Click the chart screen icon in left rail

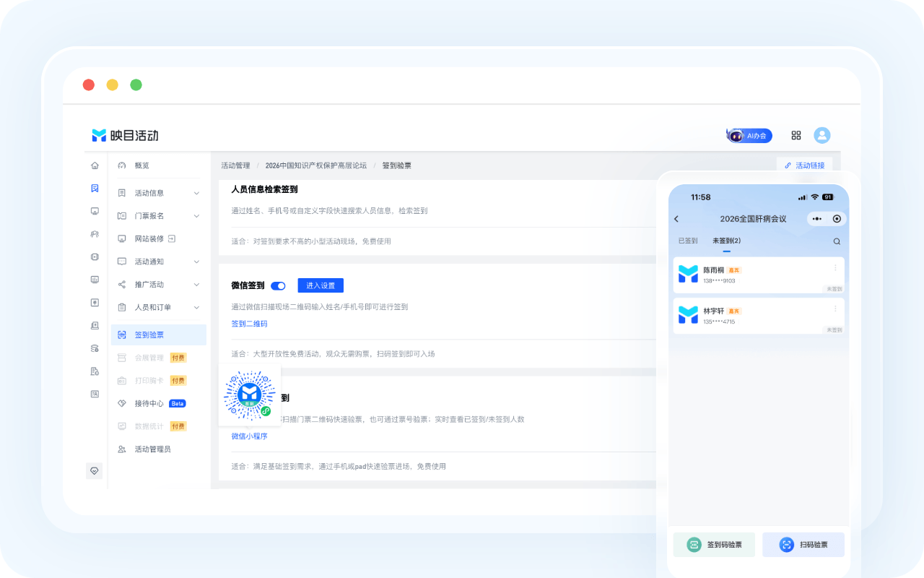(95, 280)
